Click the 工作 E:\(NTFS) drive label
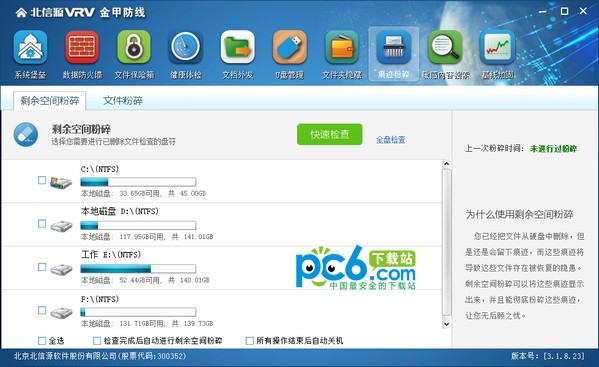The height and width of the screenshot is (367, 599). click(111, 255)
